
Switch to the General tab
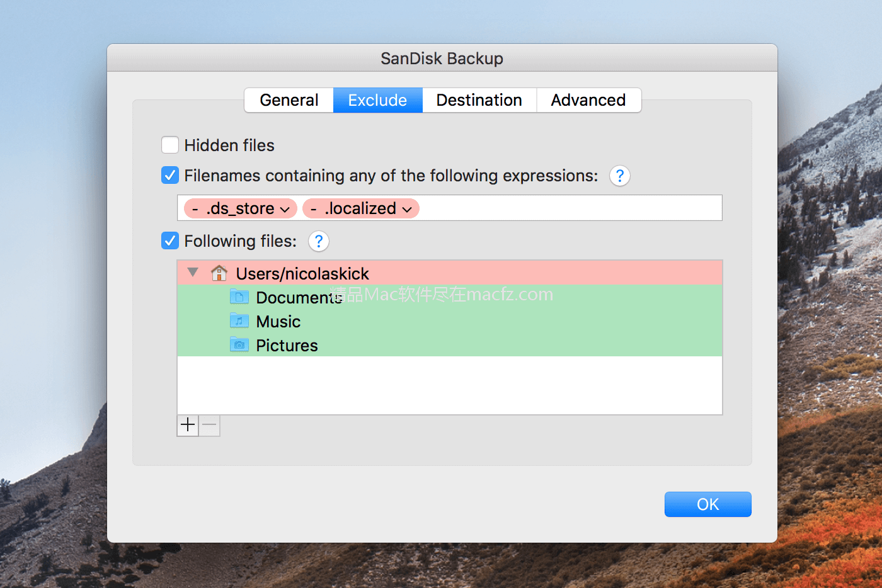[289, 100]
